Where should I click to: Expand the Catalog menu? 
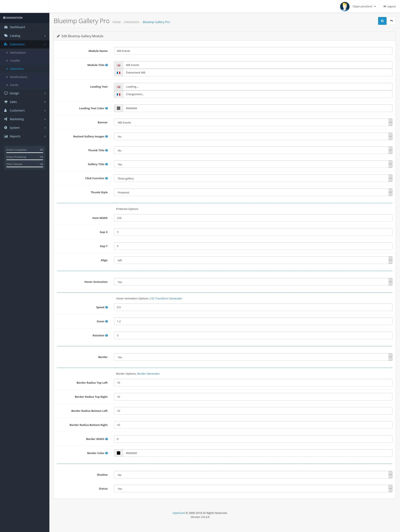[25, 36]
